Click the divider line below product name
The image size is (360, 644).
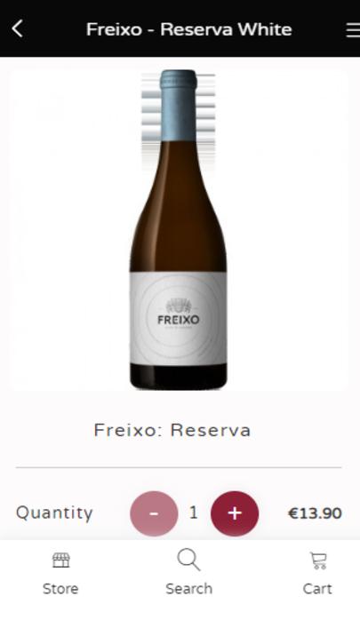179,467
